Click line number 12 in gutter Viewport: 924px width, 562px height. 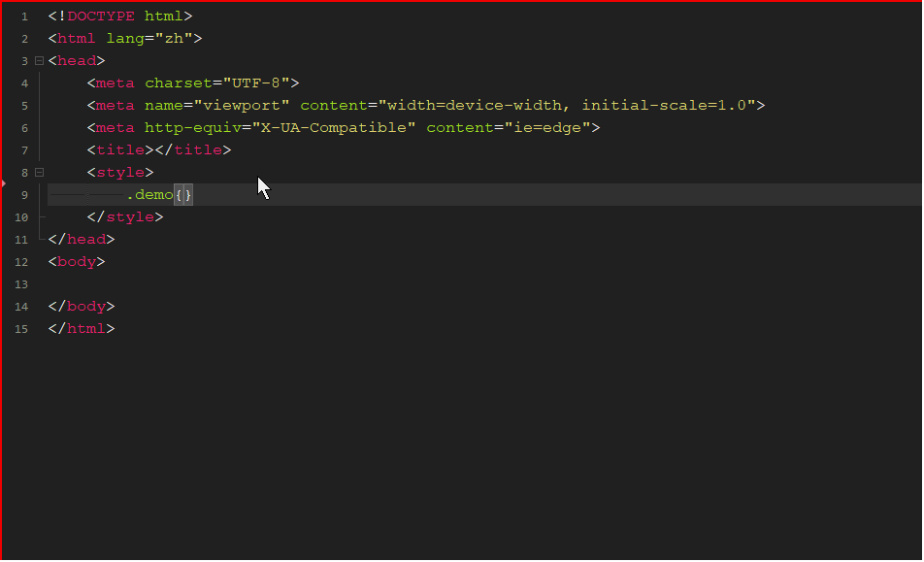point(21,263)
